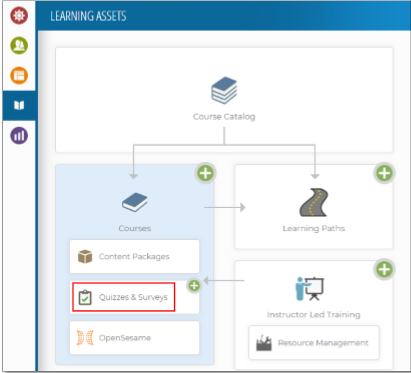
Task: Click the Learning Paths road icon
Action: click(x=314, y=202)
